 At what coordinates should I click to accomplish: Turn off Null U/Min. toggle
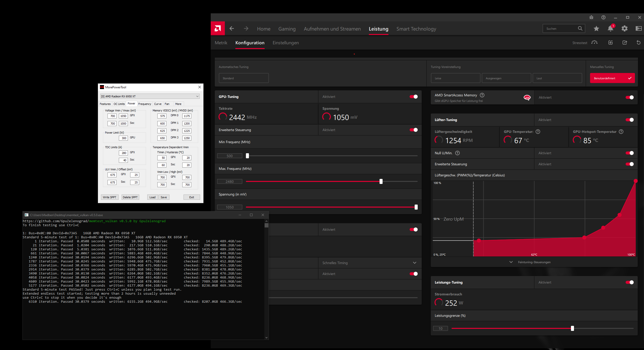[x=629, y=153]
